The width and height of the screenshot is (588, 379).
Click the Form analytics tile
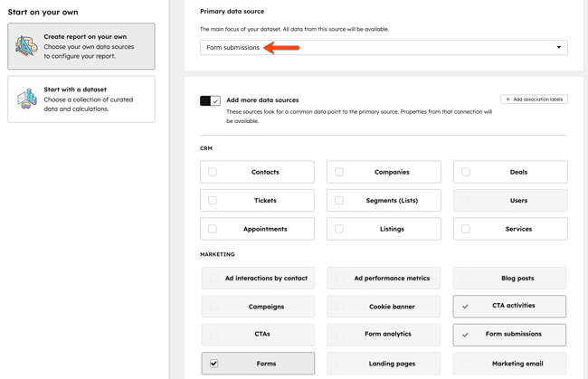(384, 335)
